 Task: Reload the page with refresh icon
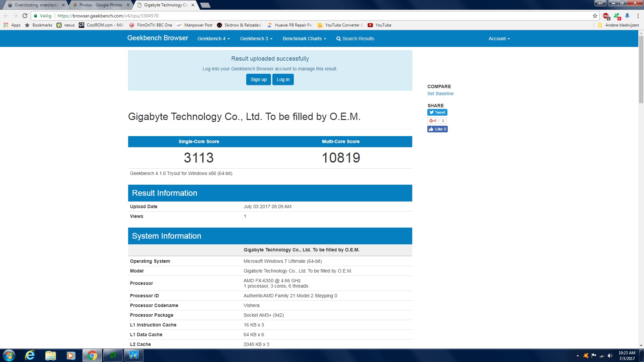coord(25,16)
